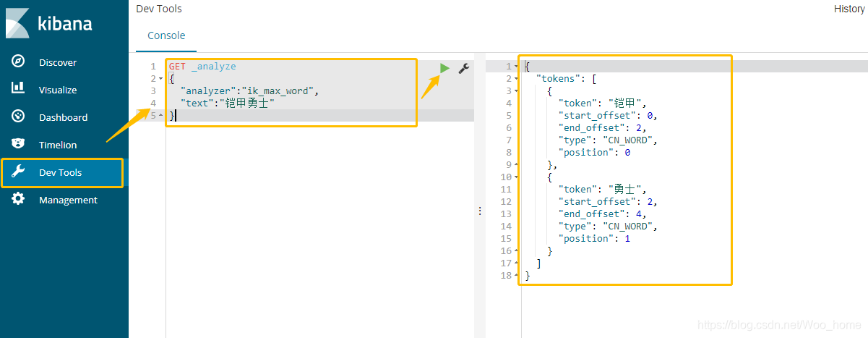Click "position": 1 line
The image size is (868, 338).
coord(595,238)
